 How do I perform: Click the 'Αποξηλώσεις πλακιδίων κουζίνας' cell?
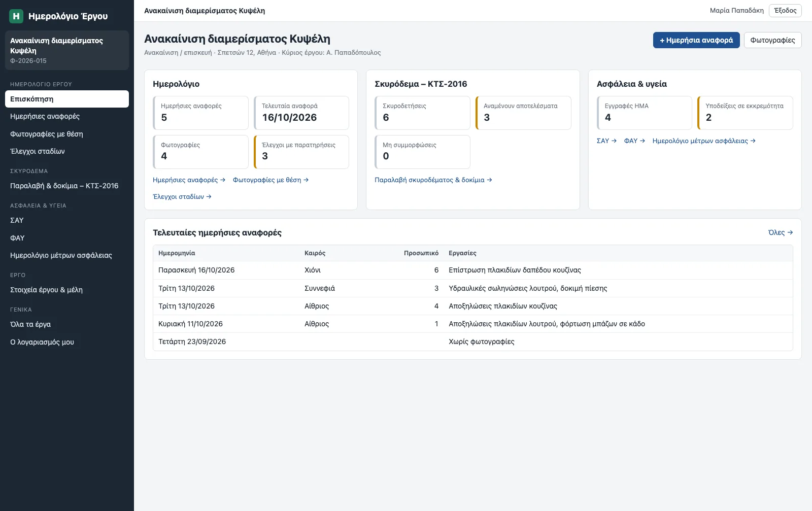pyautogui.click(x=503, y=306)
